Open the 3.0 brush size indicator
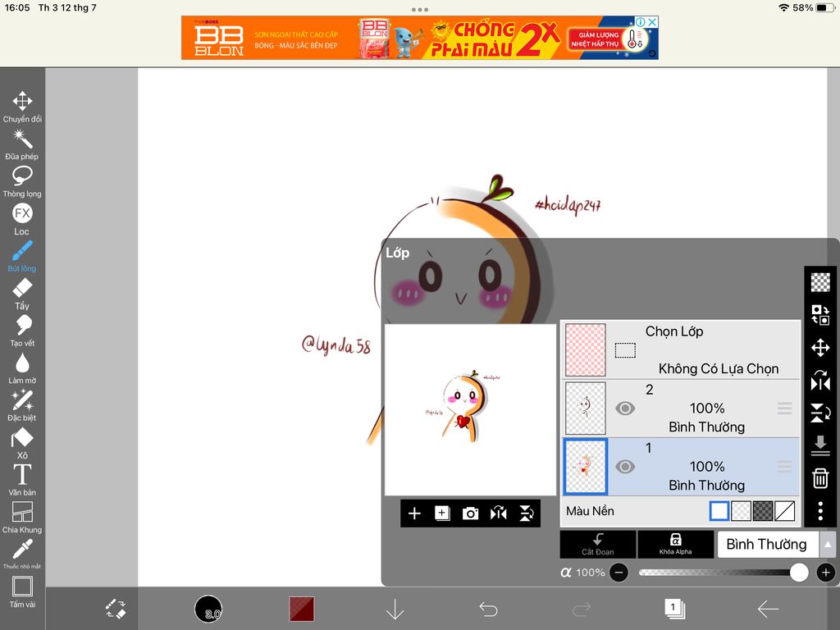 click(208, 609)
